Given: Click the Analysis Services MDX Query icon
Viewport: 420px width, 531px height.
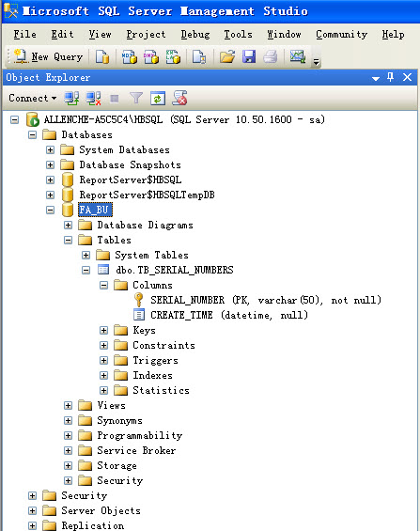Looking at the screenshot, I should coord(130,56).
